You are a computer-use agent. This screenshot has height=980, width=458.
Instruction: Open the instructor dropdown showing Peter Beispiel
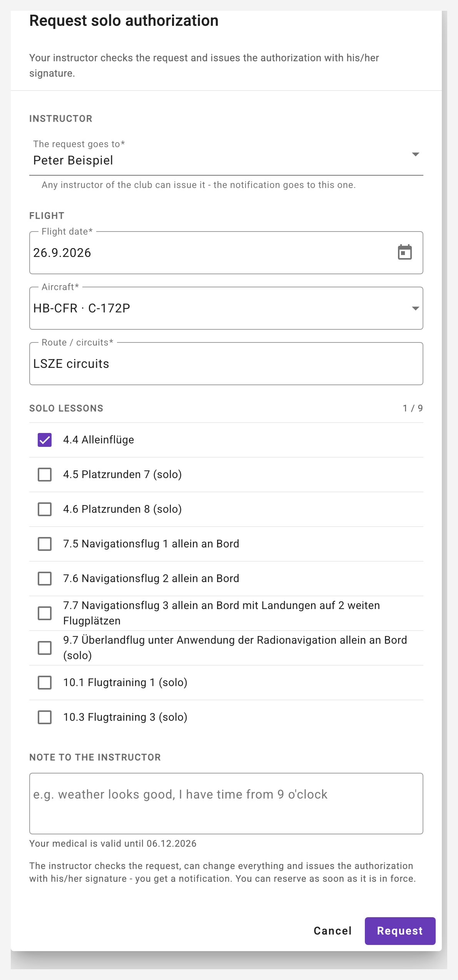click(x=226, y=155)
